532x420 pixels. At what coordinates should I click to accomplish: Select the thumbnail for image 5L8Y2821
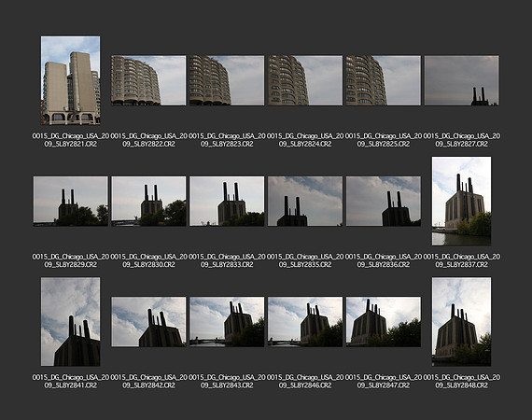pyautogui.click(x=71, y=80)
